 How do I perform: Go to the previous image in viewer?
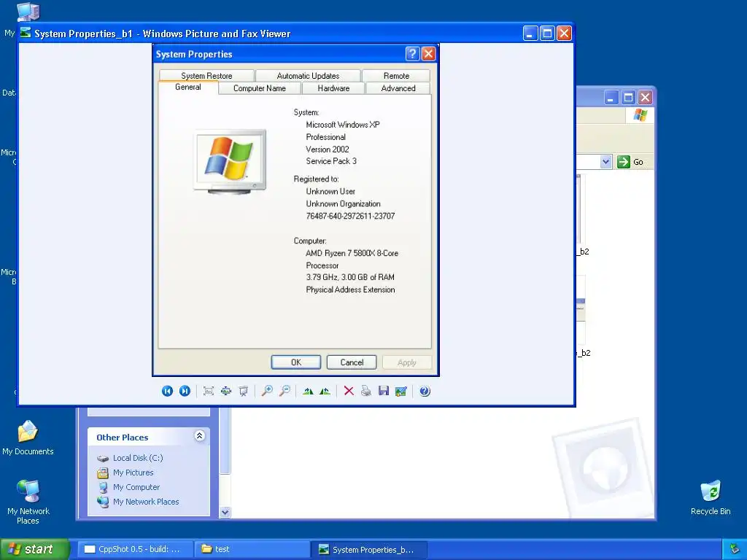point(167,391)
